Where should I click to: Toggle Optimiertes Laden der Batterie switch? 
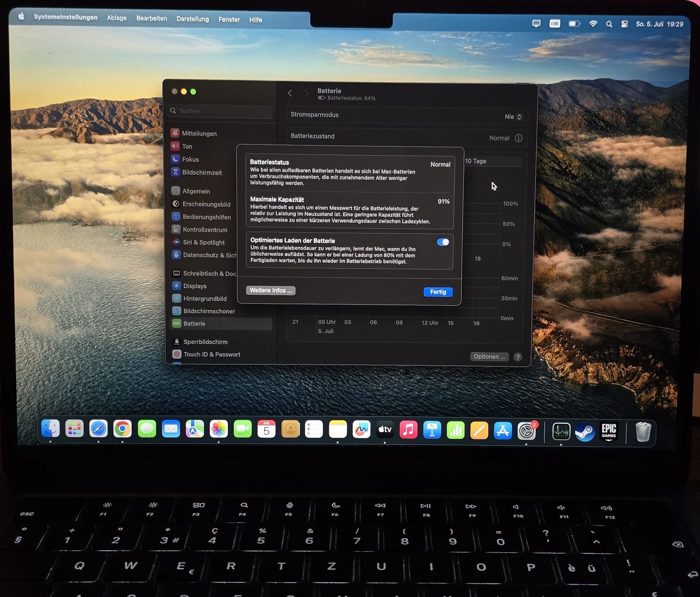pyautogui.click(x=443, y=242)
